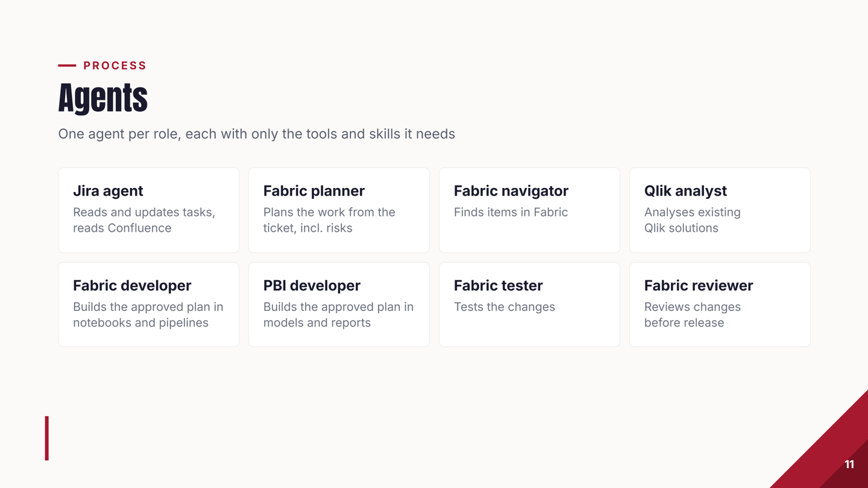Click the description mentioning "models and reports"
Screen dimensions: 868x488
coord(339,314)
